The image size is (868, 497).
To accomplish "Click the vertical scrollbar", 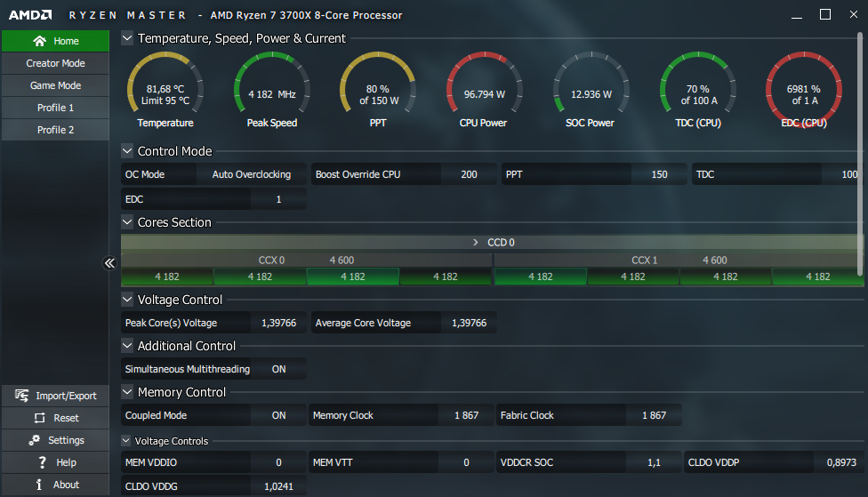I will (860, 153).
